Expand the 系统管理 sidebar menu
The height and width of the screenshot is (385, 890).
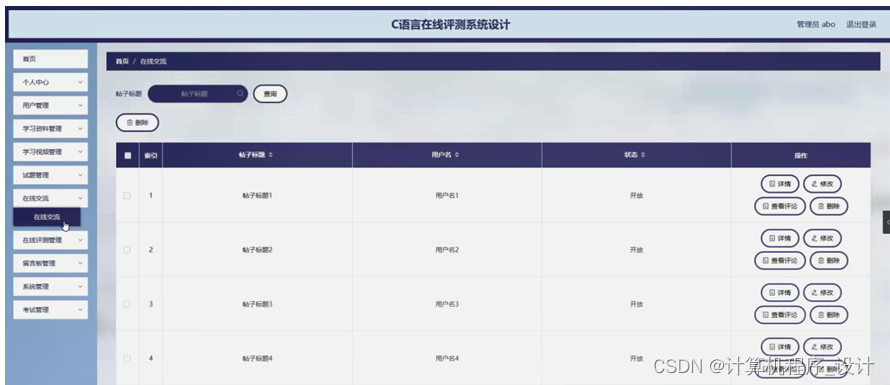pyautogui.click(x=51, y=287)
